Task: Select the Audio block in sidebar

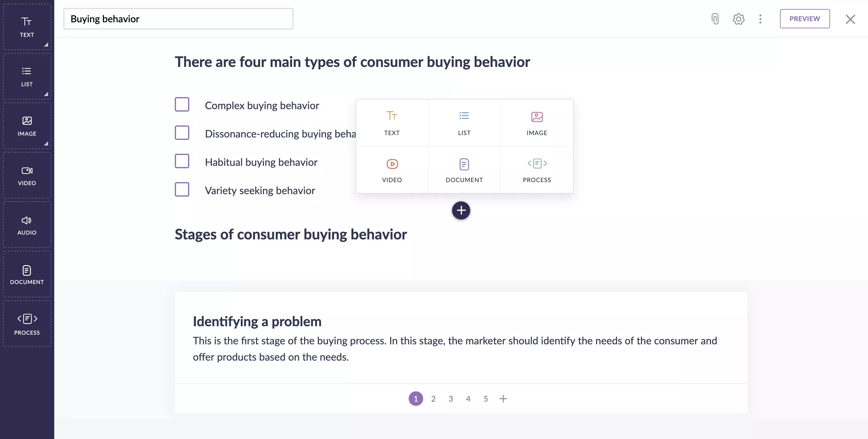Action: [x=27, y=225]
